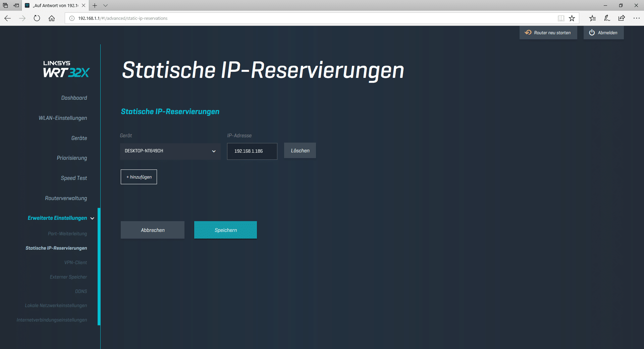Viewport: 644px width, 349px height.
Task: Click the add notes pen icon
Action: click(x=607, y=18)
